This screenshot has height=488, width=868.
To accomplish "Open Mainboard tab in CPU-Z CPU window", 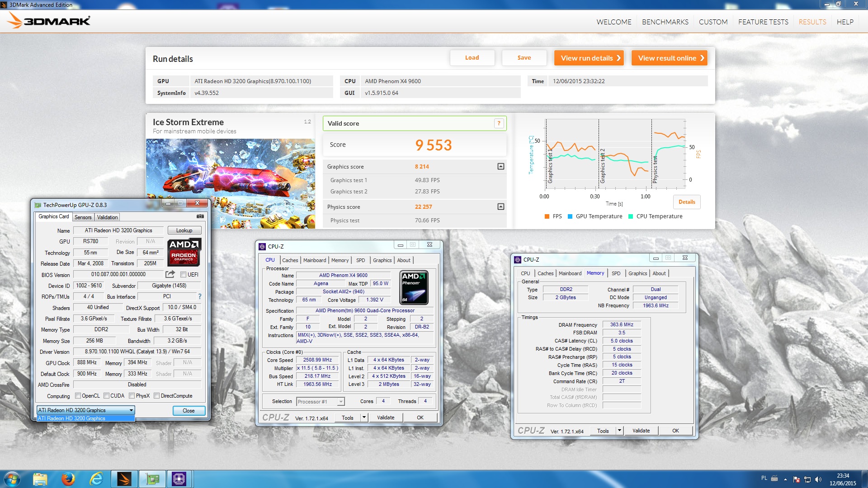I will 315,260.
